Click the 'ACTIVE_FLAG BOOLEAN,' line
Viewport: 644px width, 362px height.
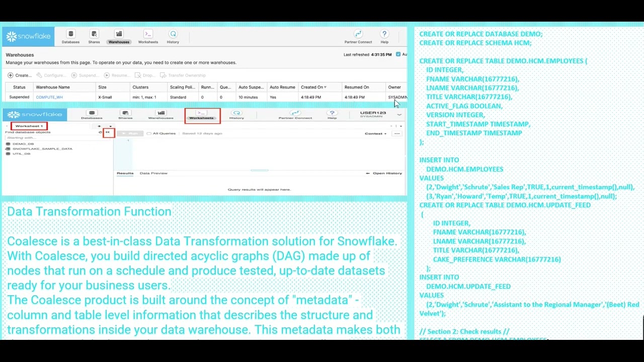(x=464, y=106)
